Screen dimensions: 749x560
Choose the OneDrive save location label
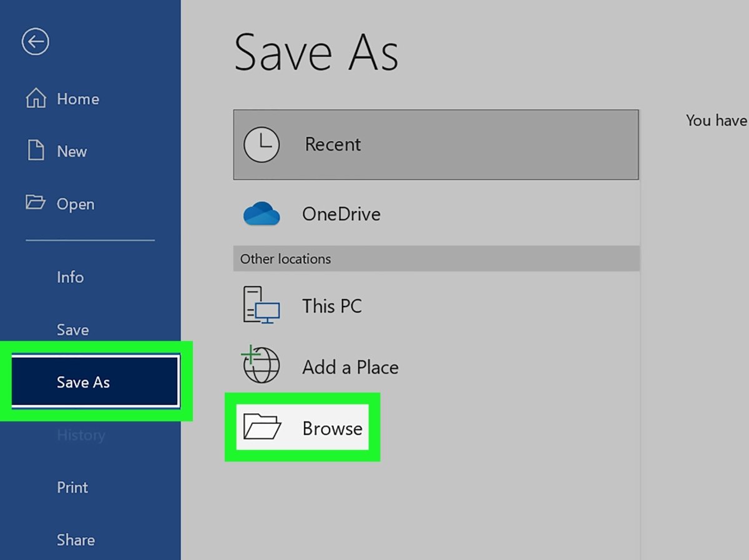pos(341,214)
